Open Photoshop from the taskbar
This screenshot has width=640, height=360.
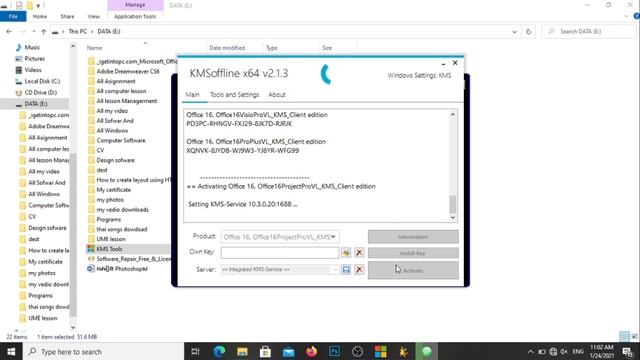[334, 351]
